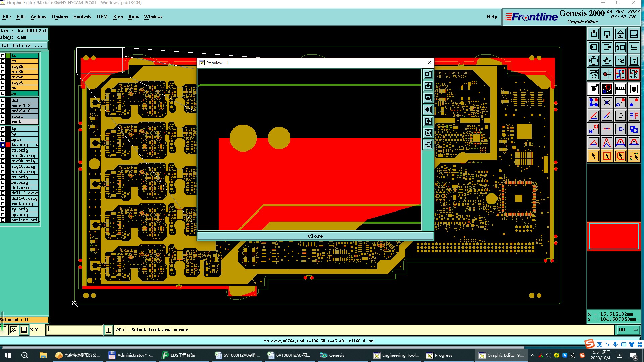The height and width of the screenshot is (362, 644).
Task: Open the Step menu
Action: [118, 17]
